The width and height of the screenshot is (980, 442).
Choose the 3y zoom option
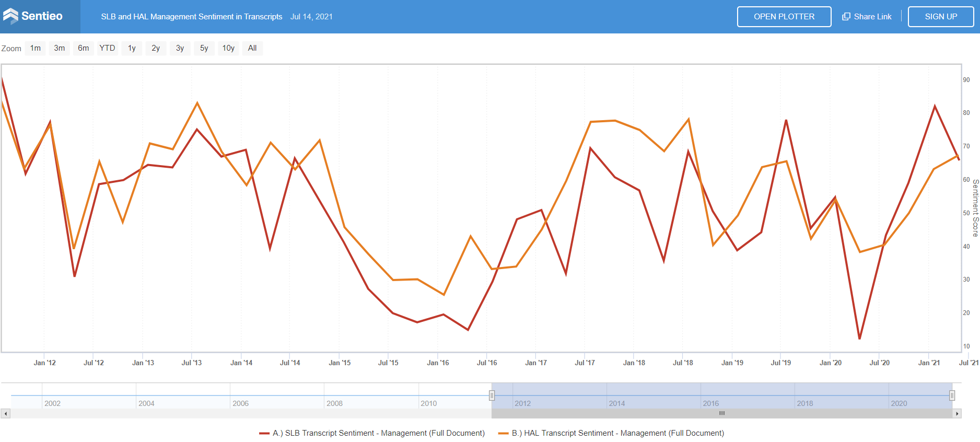(180, 48)
